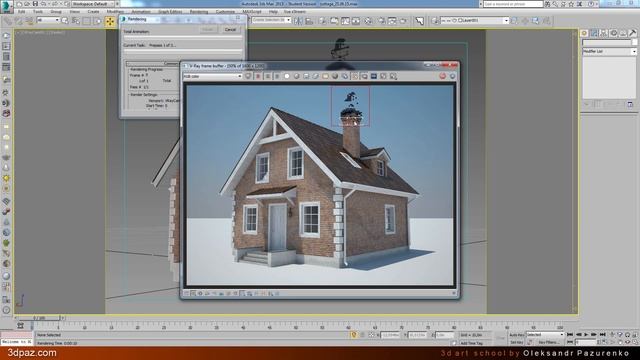Switch to Create command panel tab
Image resolution: width=640 pixels, height=360 pixels.
[x=584, y=33]
